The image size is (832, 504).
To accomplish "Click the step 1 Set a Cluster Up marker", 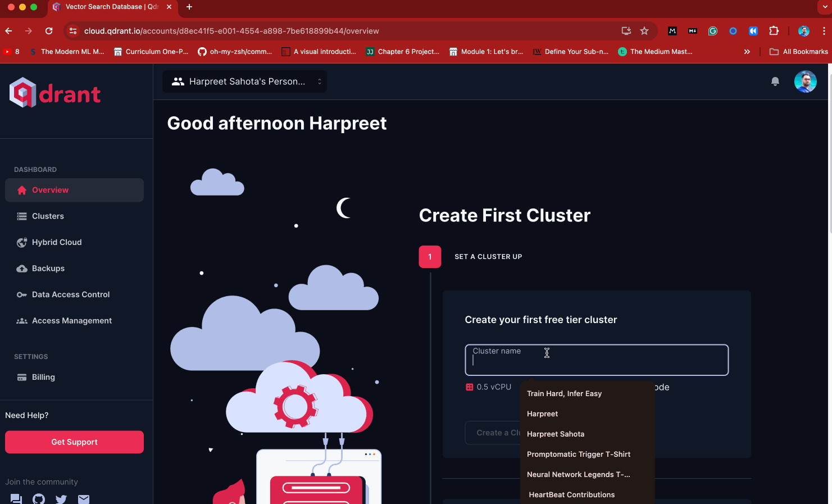I will pyautogui.click(x=430, y=257).
